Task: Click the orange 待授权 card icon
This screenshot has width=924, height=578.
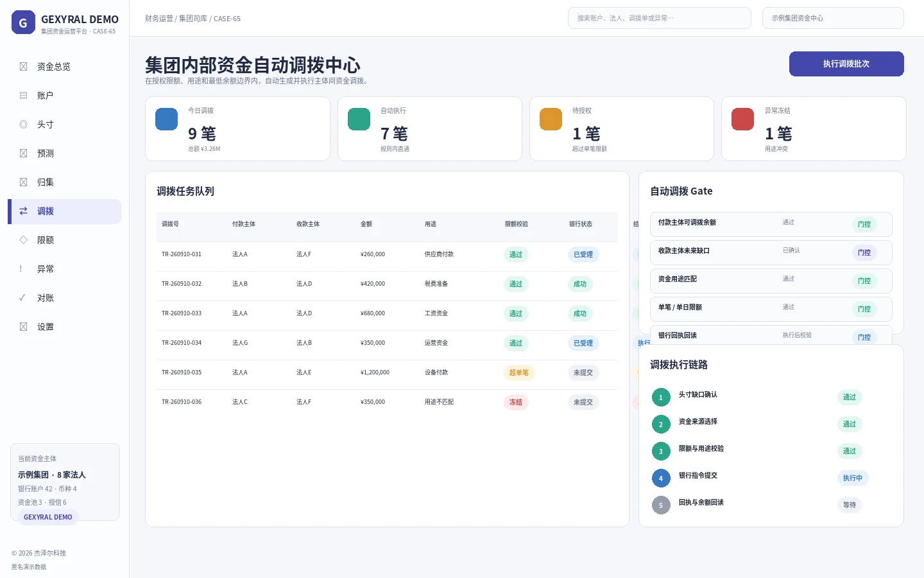Action: pos(551,119)
